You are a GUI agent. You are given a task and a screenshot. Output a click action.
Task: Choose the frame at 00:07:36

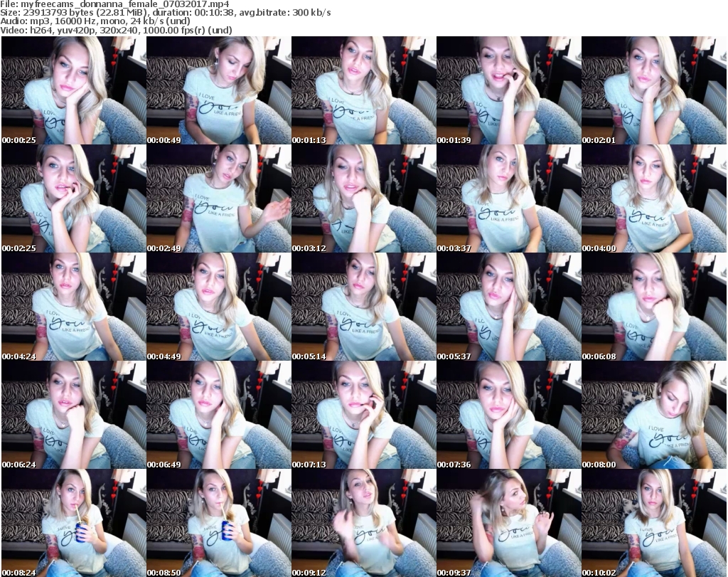click(509, 415)
